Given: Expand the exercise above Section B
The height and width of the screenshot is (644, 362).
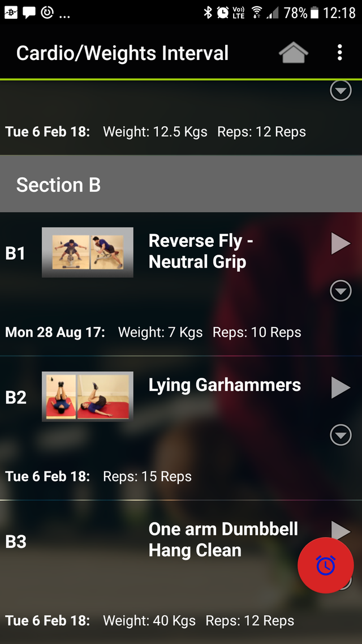Looking at the screenshot, I should [341, 91].
